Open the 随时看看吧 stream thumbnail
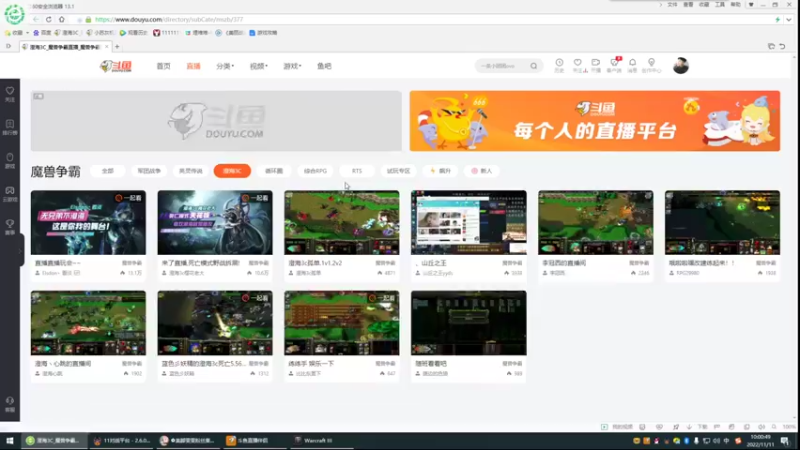This screenshot has height=450, width=800. tap(468, 323)
